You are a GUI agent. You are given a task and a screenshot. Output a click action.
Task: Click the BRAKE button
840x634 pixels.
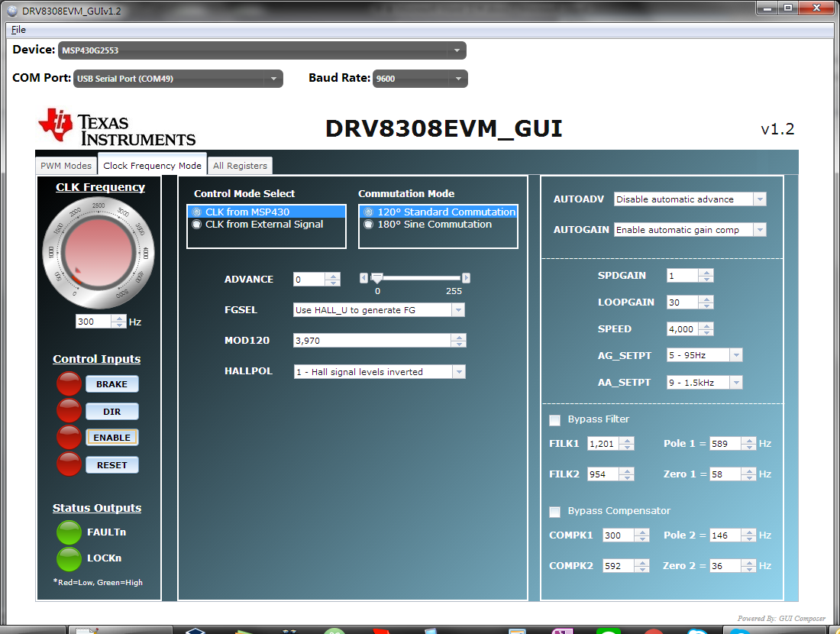(112, 384)
